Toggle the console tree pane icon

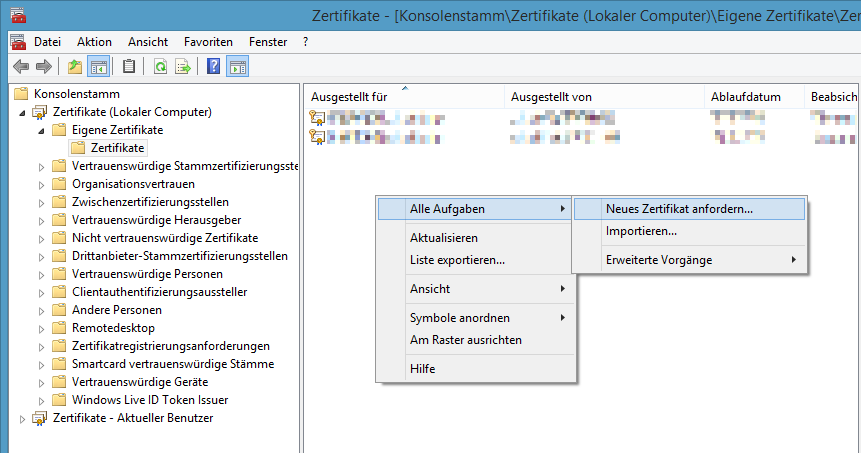click(98, 67)
